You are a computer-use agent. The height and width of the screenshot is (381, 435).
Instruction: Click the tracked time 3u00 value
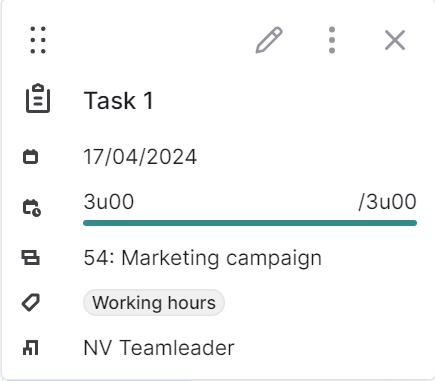point(109,202)
